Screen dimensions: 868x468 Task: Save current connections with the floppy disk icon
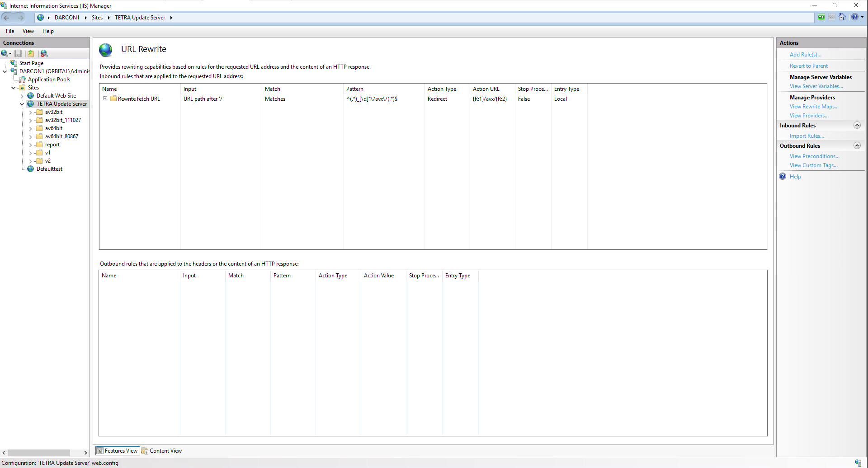pyautogui.click(x=18, y=53)
